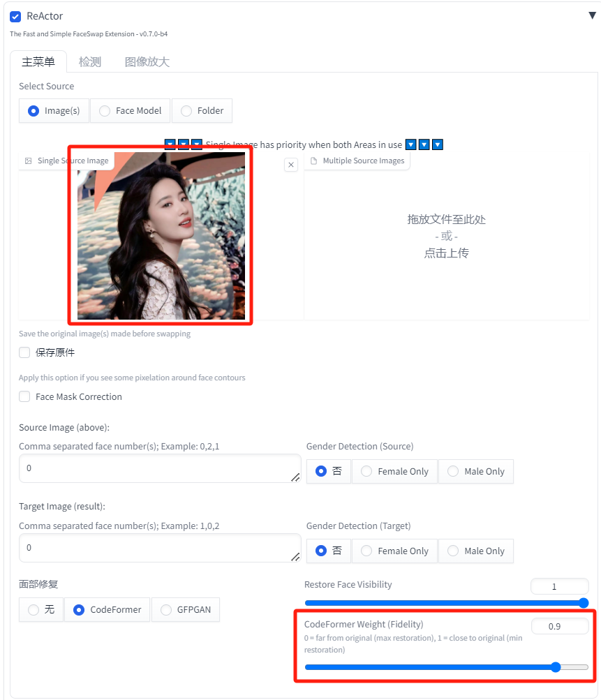Switch to the 主菜单 tab

[x=38, y=61]
